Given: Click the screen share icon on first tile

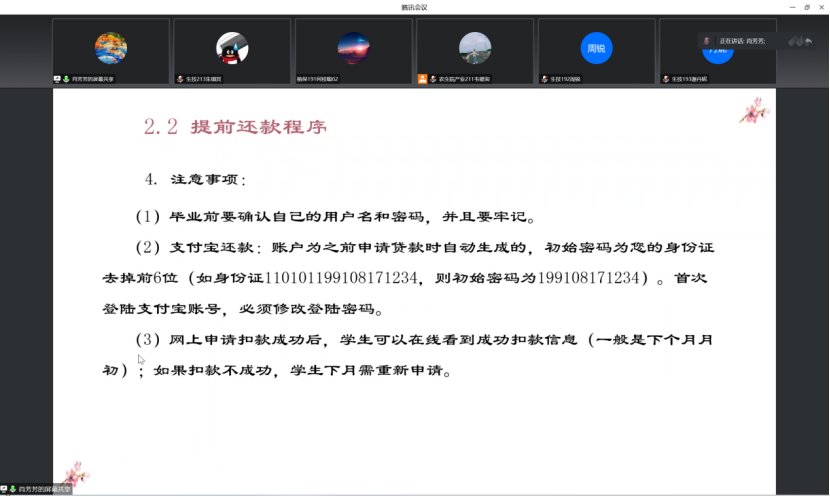Looking at the screenshot, I should pyautogui.click(x=57, y=78).
